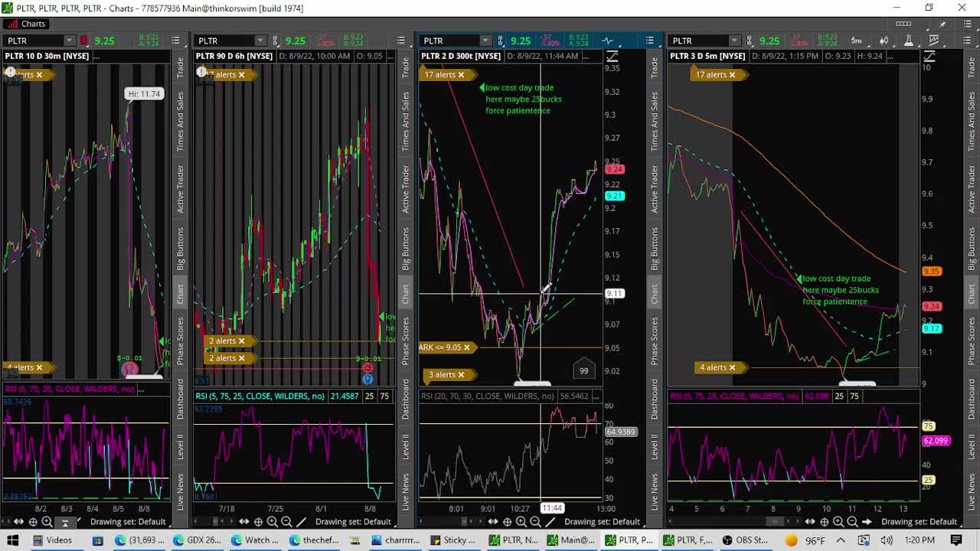The width and height of the screenshot is (980, 551).
Task: Click the cyan 9.17 price label
Action: point(932,328)
